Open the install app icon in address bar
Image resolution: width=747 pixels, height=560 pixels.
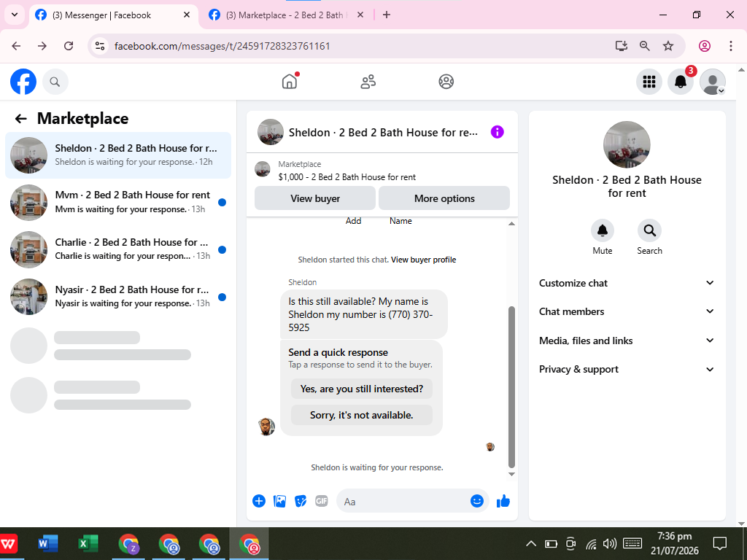(x=621, y=46)
